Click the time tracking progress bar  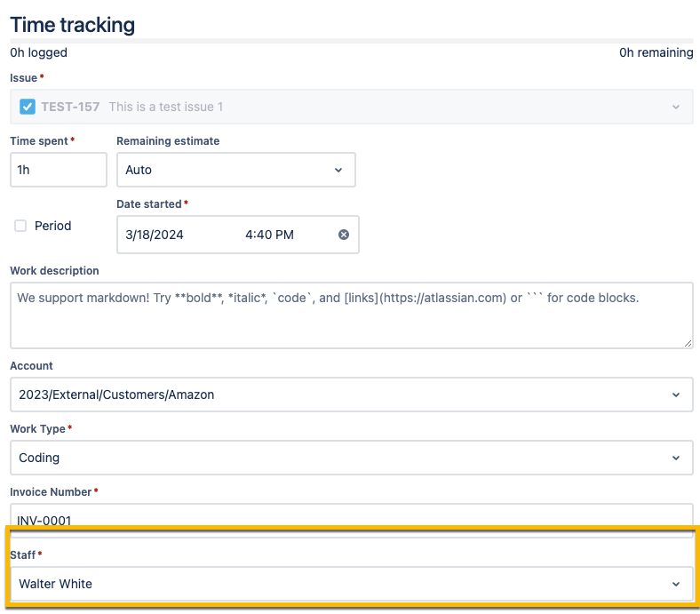352,41
